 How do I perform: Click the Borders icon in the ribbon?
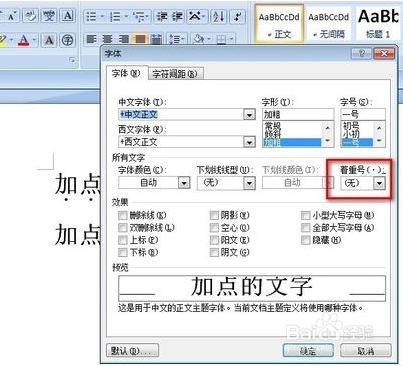pyautogui.click(x=221, y=40)
